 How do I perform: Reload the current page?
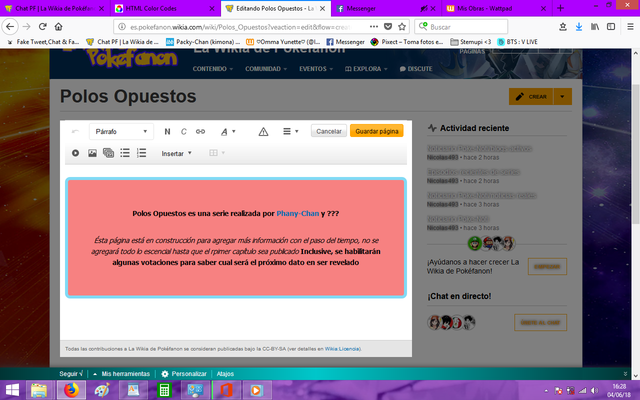point(42,27)
